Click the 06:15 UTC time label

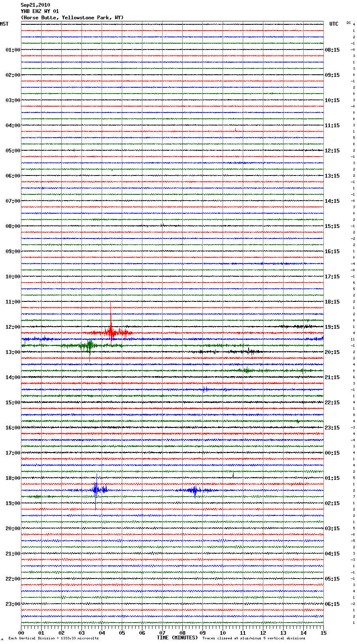coord(332,604)
